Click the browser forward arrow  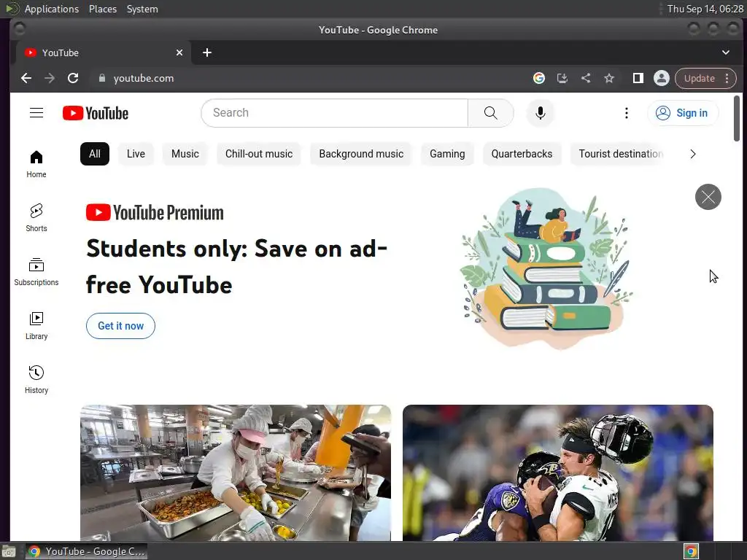pyautogui.click(x=50, y=78)
